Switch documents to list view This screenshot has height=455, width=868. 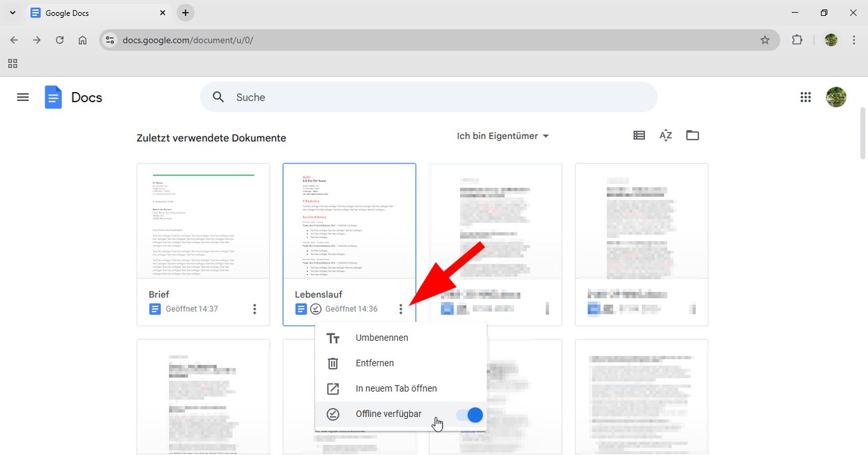(x=639, y=135)
